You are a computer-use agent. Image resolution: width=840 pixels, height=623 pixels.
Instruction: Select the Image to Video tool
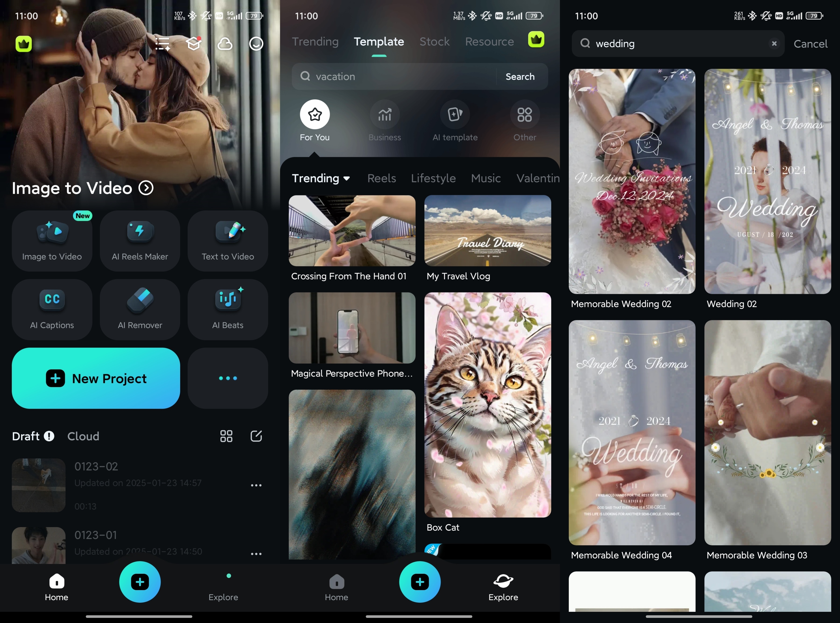click(x=52, y=239)
